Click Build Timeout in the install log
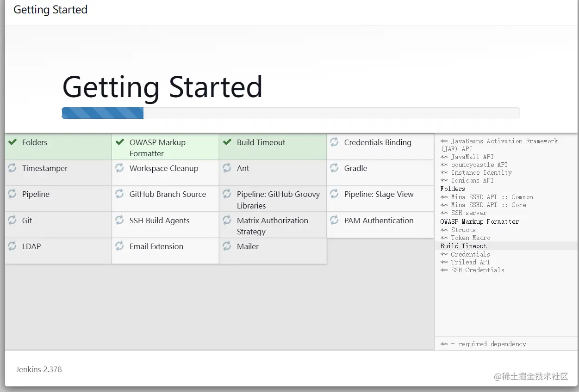 463,246
